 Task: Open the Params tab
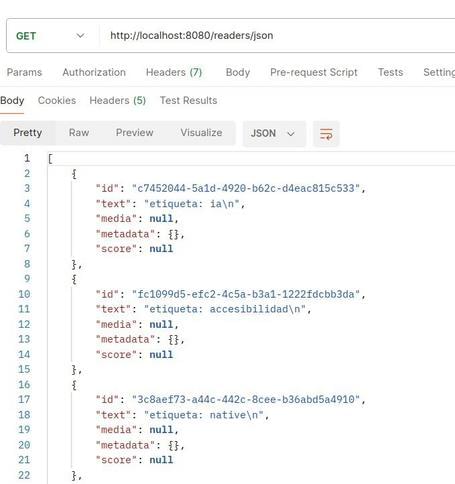point(24,72)
